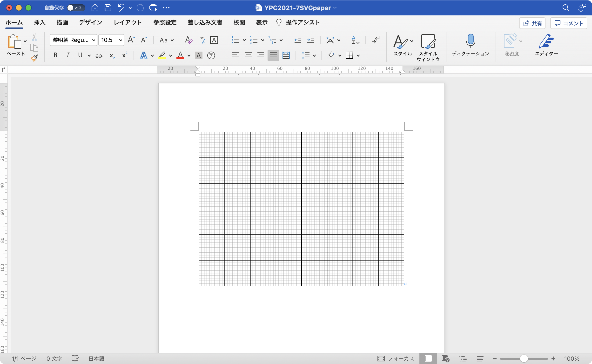The width and height of the screenshot is (592, 364).
Task: Activate the Format Painter brush
Action: [34, 58]
